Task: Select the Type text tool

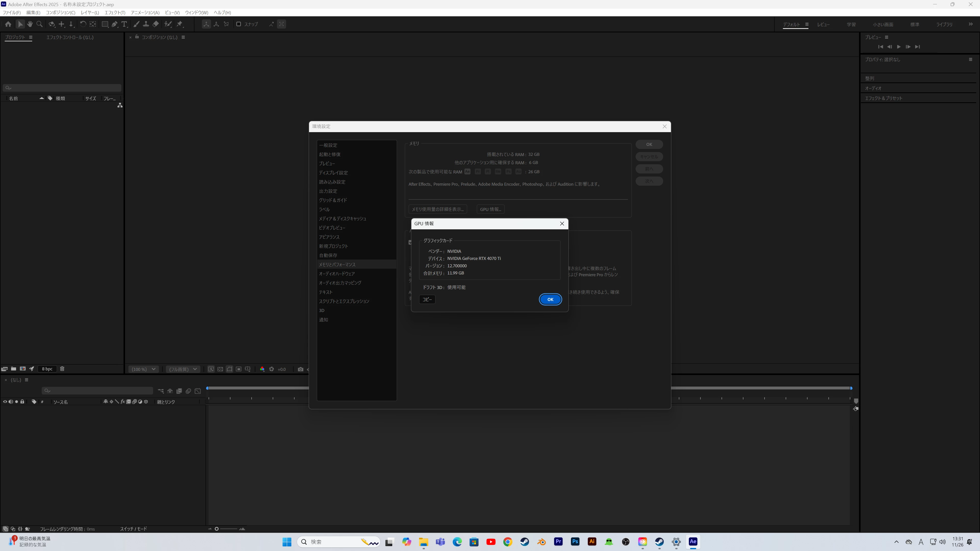Action: click(124, 24)
